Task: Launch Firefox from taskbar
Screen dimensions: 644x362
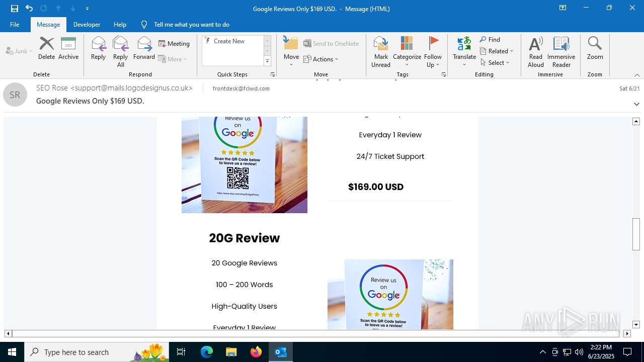Action: [x=256, y=352]
